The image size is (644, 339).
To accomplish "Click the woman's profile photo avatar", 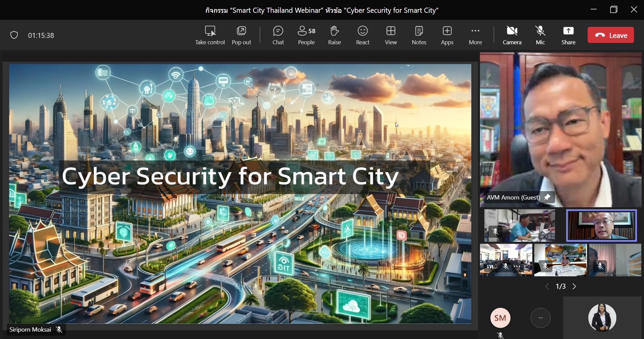I will pyautogui.click(x=602, y=317).
